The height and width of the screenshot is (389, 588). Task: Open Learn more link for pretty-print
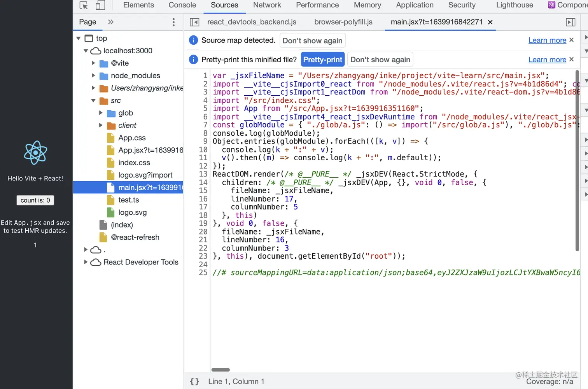(547, 60)
